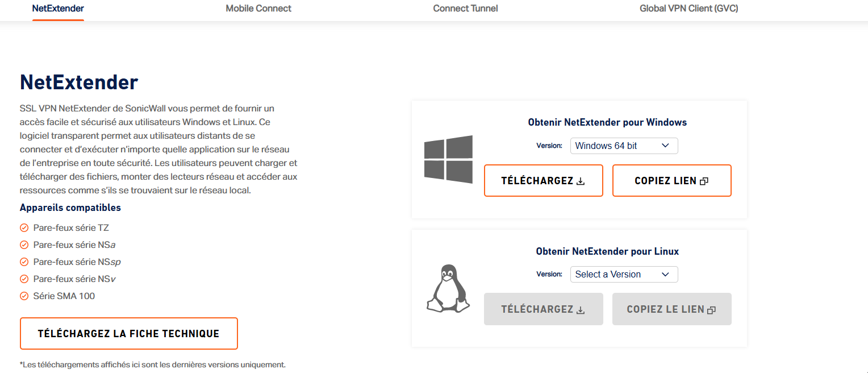Click the chevron arrow of Windows version selector
The height and width of the screenshot is (373, 868).
[666, 146]
